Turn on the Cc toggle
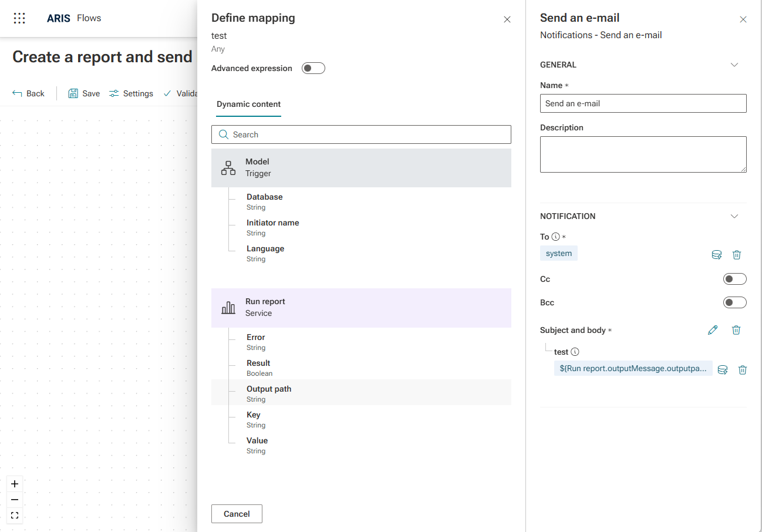The width and height of the screenshot is (762, 532). coord(734,279)
